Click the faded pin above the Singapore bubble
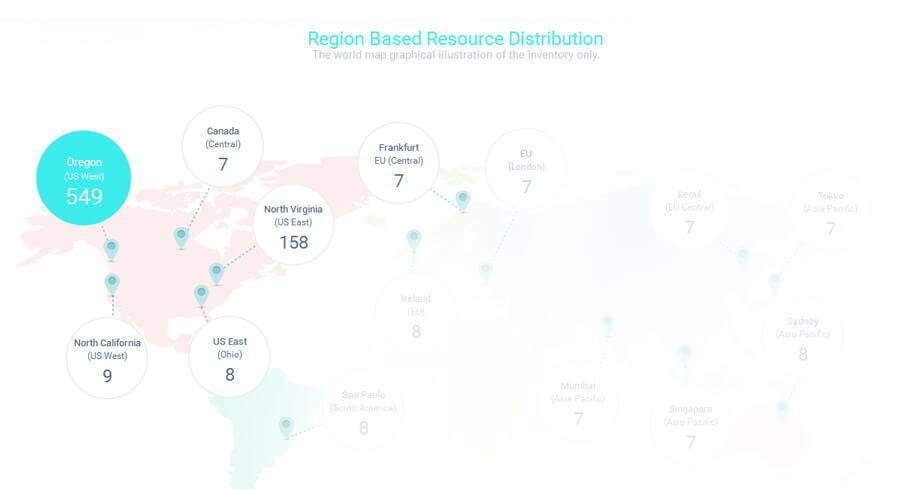Image resolution: width=902 pixels, height=490 pixels. pos(685,354)
